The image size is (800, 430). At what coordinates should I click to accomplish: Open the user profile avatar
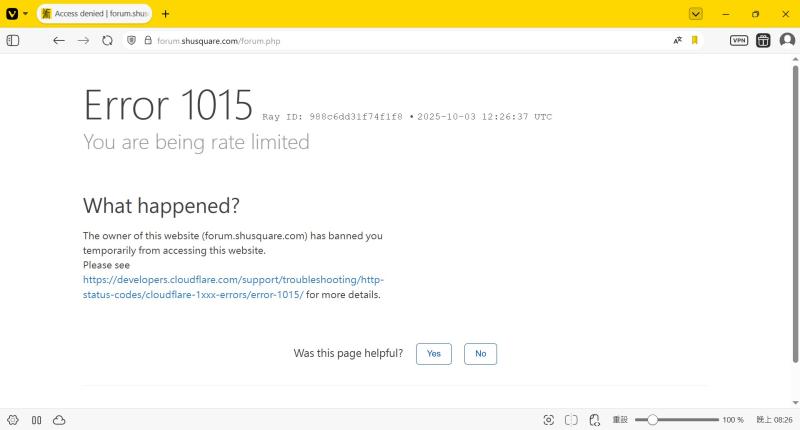[x=786, y=40]
